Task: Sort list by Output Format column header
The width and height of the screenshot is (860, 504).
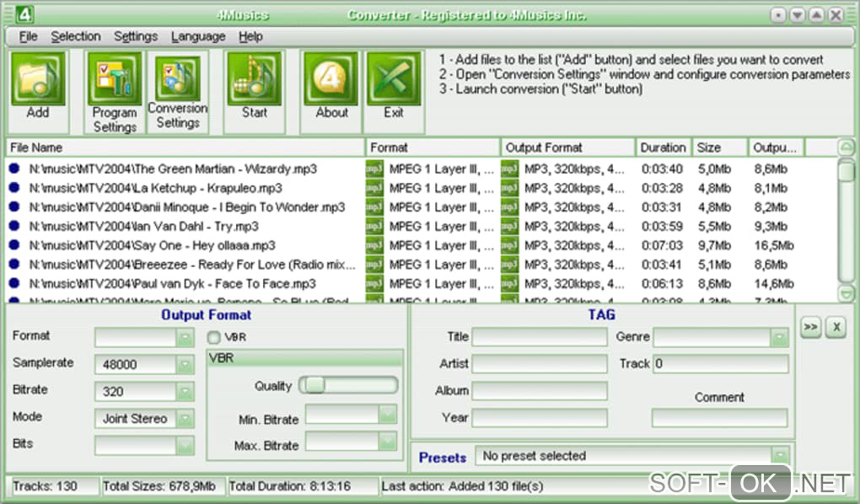Action: pyautogui.click(x=567, y=147)
